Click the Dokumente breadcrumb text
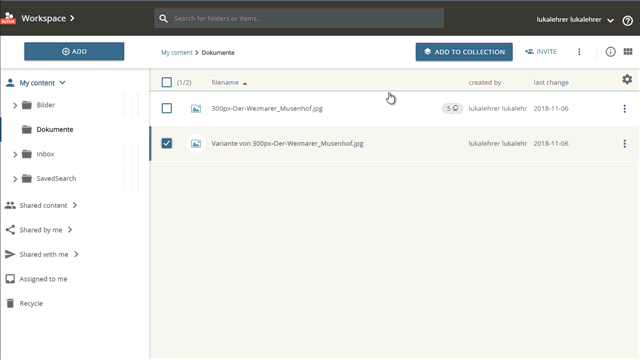The image size is (640, 360). 218,53
